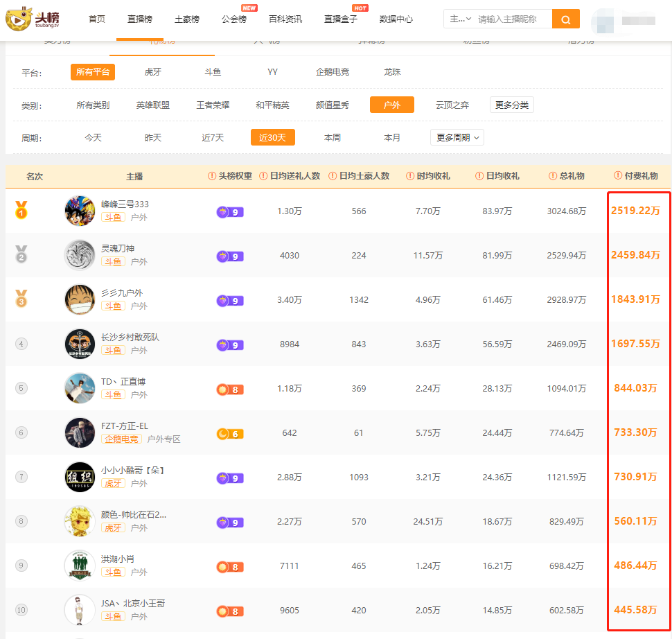Click info icon beside 付费礼物 header
Screen dimensions: 672x639
pos(617,175)
